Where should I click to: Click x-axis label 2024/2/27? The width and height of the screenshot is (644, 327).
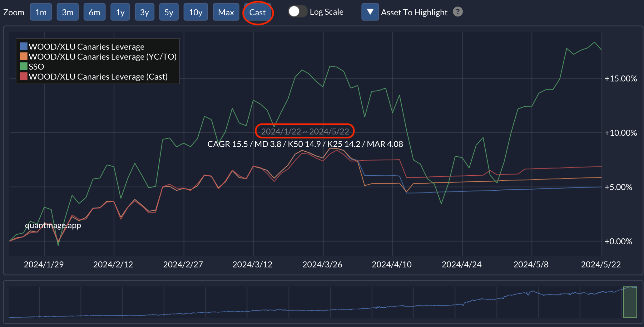click(x=183, y=265)
